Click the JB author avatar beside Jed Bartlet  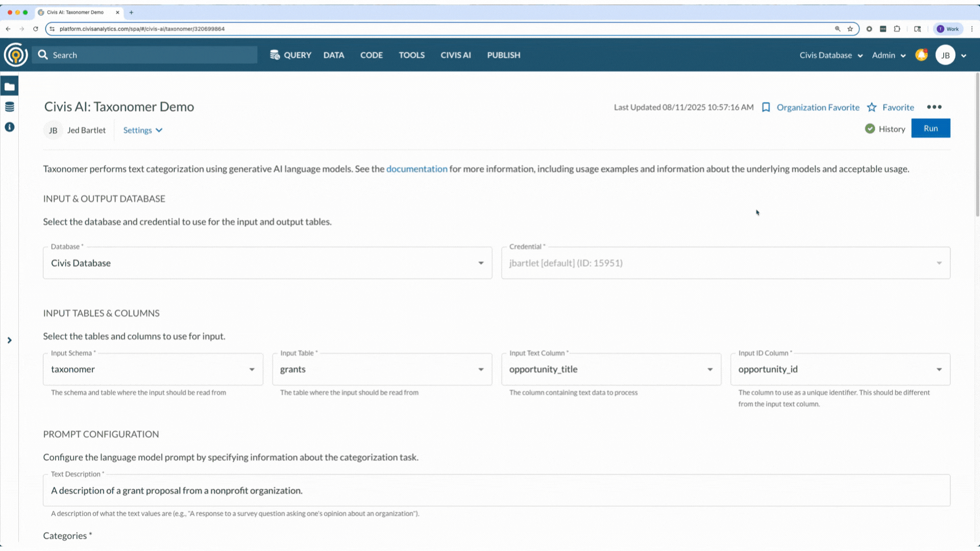pyautogui.click(x=53, y=130)
